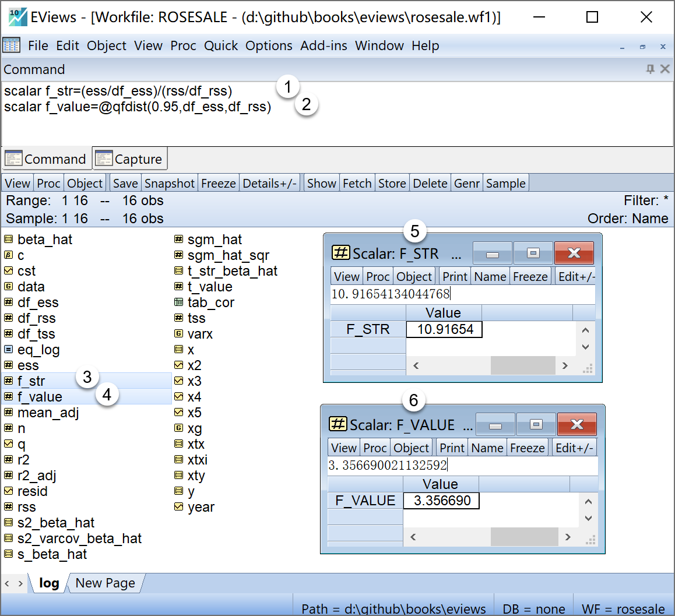Select the beta_hat matrix icon
The width and height of the screenshot is (675, 616).
coord(8,240)
